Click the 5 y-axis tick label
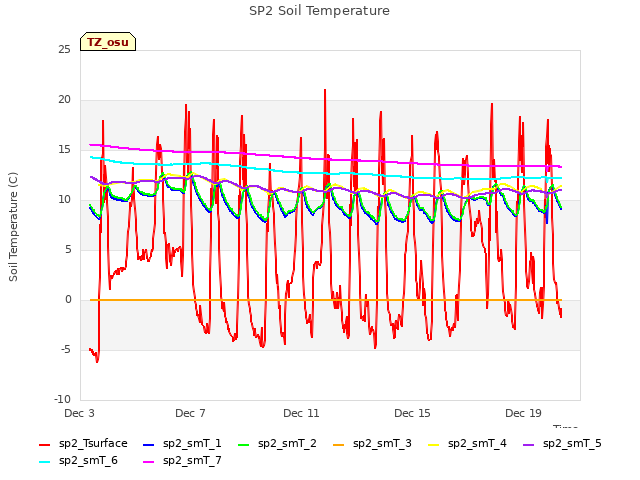This screenshot has height=480, width=640. (68, 249)
